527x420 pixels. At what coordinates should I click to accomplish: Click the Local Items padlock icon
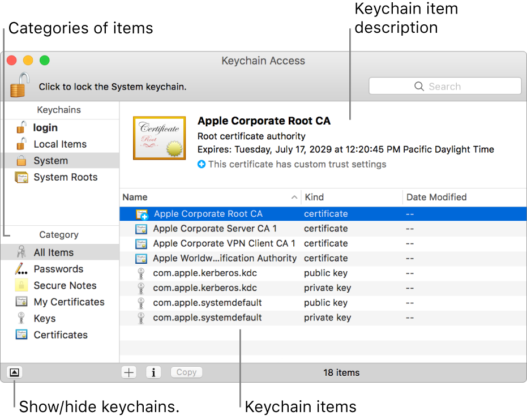click(x=22, y=144)
